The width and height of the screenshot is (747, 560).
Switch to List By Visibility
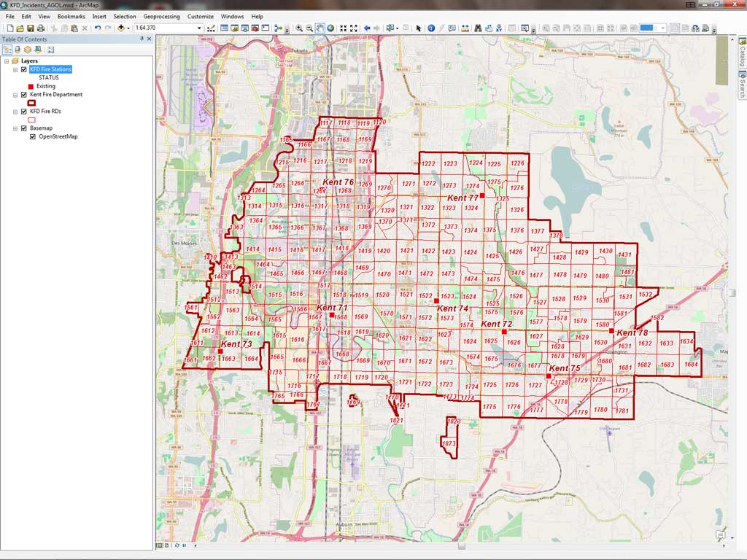click(x=28, y=50)
